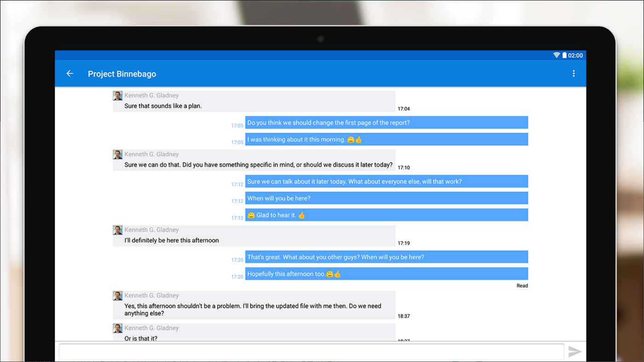This screenshot has width=644, height=362.
Task: Click the sender name 'Kenneth G. Gladney'
Action: (152, 95)
